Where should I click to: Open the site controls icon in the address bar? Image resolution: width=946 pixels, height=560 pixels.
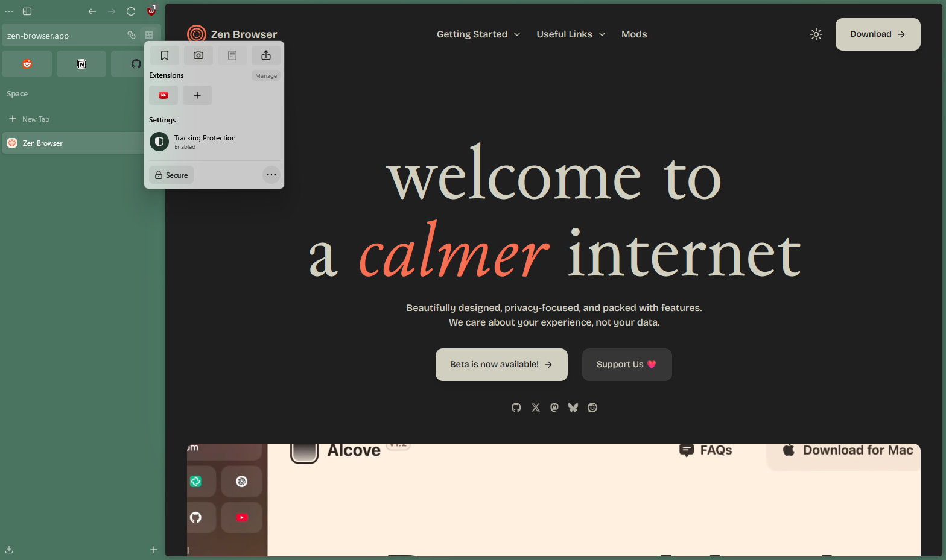coord(149,35)
